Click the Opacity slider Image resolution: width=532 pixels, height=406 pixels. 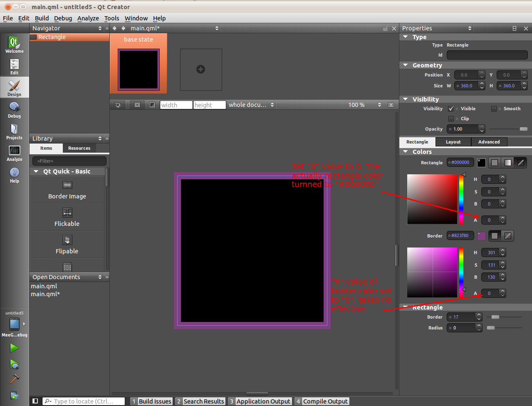tap(508, 129)
